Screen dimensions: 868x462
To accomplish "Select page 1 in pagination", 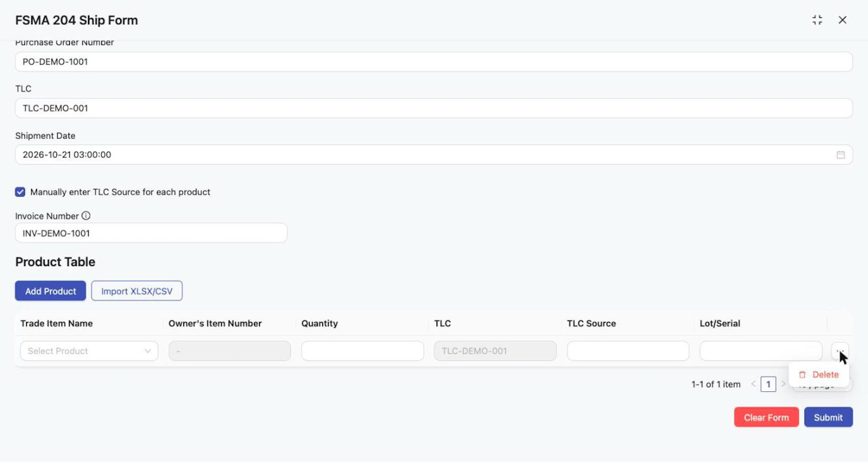I will click(x=768, y=384).
